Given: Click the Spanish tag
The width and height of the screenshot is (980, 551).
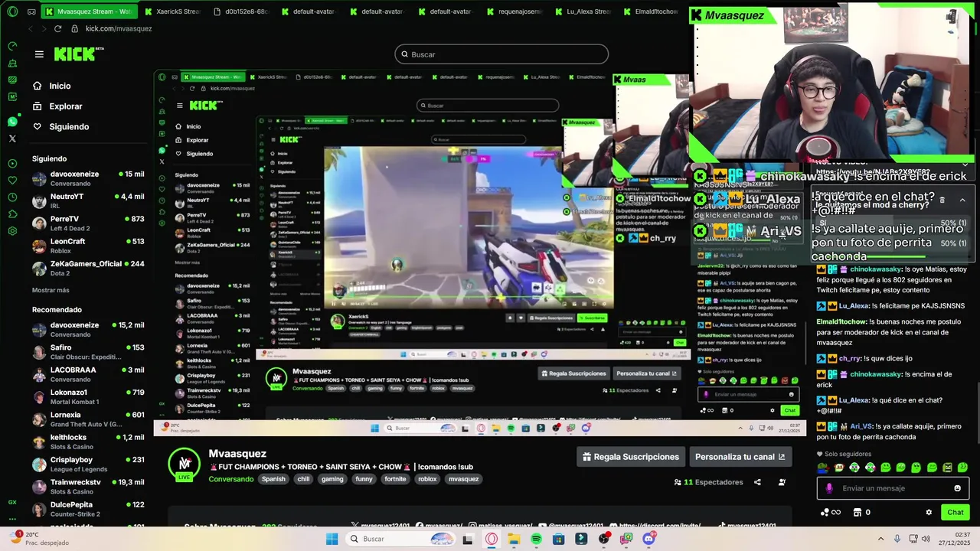Looking at the screenshot, I should tap(273, 479).
